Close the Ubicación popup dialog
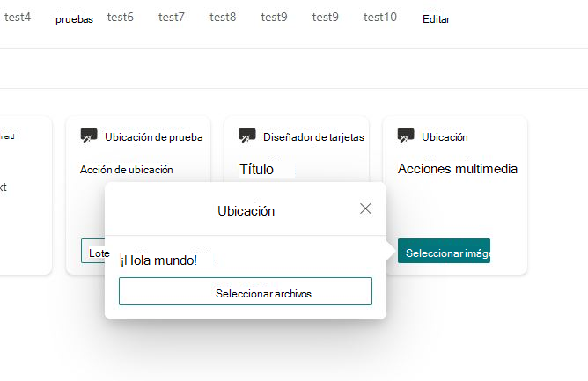588x381 pixels. [365, 209]
